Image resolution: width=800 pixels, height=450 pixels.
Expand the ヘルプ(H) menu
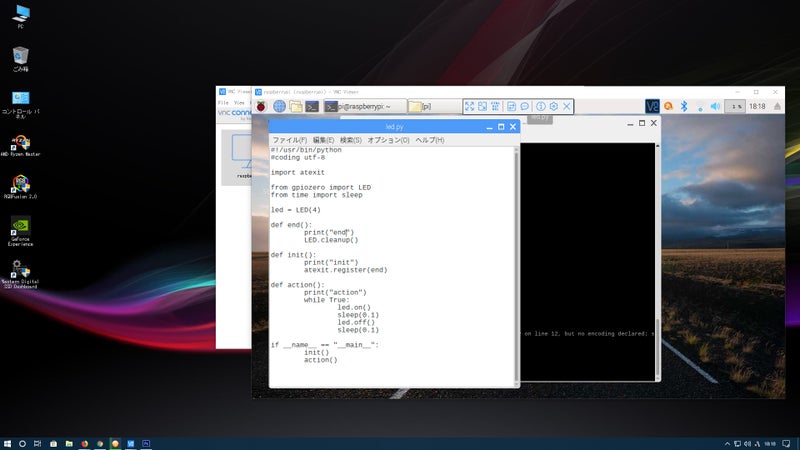pos(430,140)
